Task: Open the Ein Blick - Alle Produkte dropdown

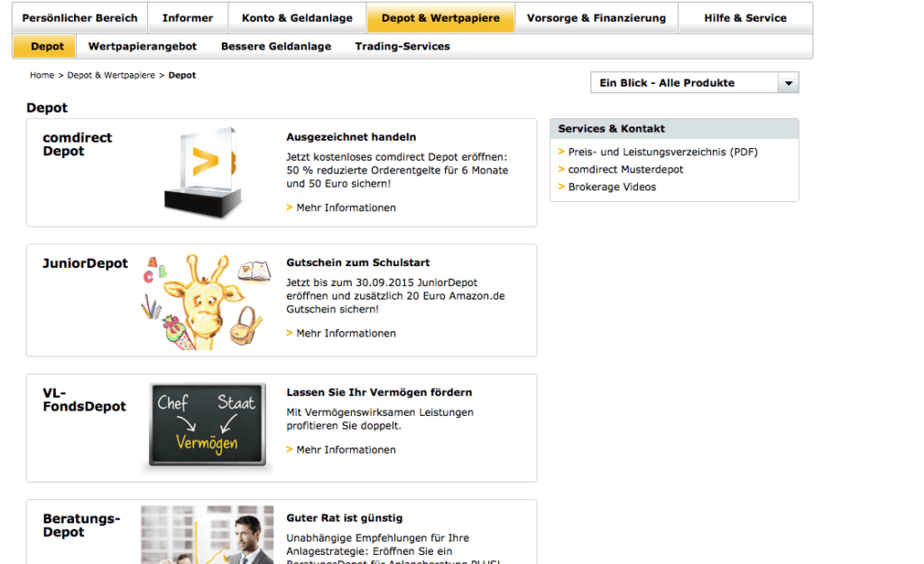Action: click(694, 82)
